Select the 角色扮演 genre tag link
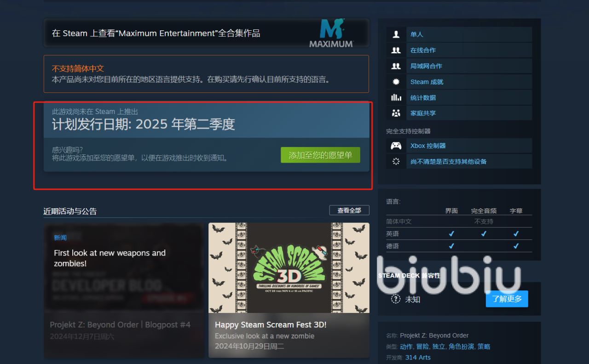 [461, 347]
